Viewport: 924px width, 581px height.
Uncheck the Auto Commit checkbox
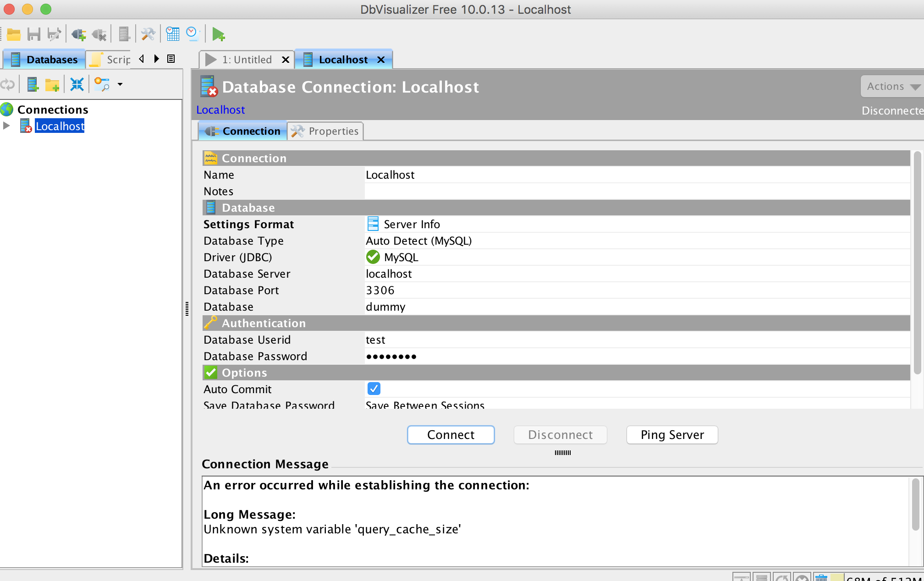click(x=374, y=389)
